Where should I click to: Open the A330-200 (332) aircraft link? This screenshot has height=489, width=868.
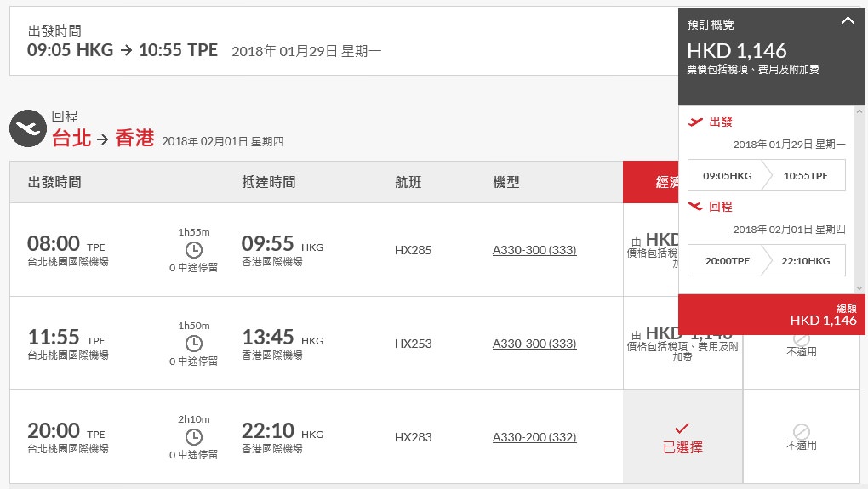pyautogui.click(x=534, y=437)
